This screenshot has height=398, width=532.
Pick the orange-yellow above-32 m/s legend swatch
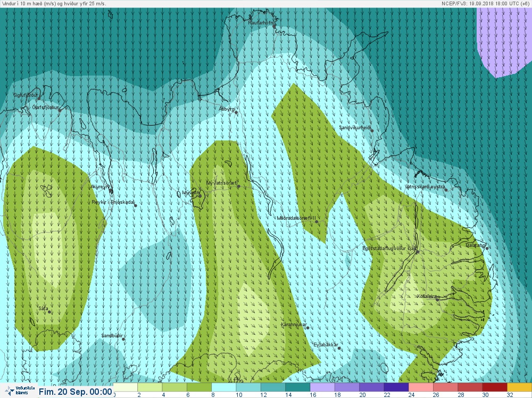click(x=519, y=387)
